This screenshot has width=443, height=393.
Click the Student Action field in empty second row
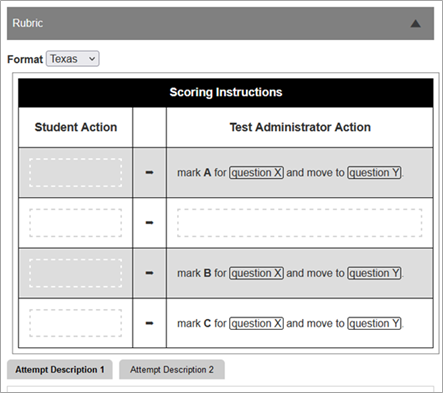point(76,223)
